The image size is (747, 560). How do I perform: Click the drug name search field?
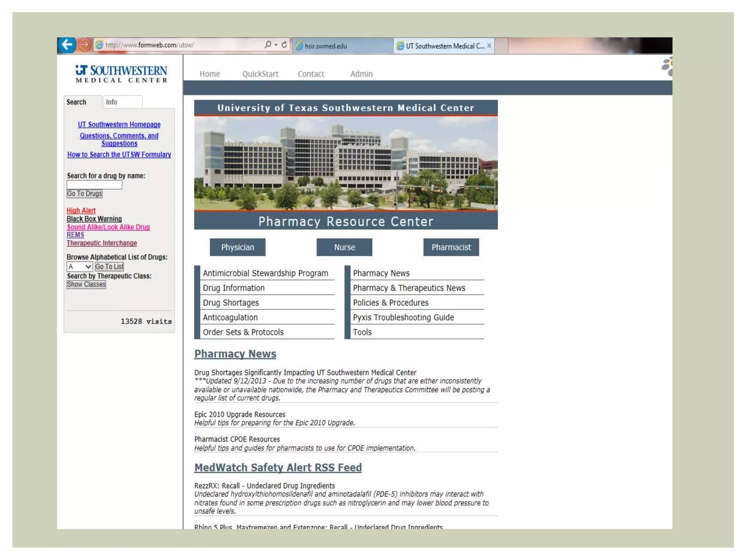tap(94, 185)
